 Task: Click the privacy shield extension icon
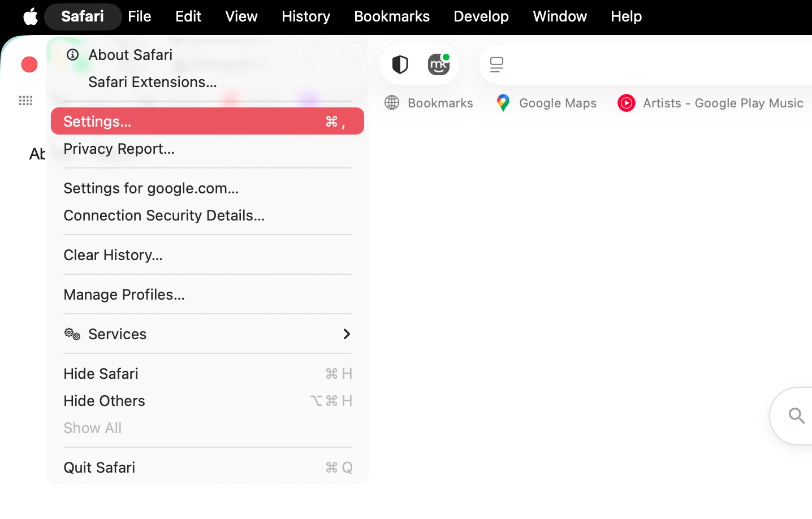(x=400, y=64)
